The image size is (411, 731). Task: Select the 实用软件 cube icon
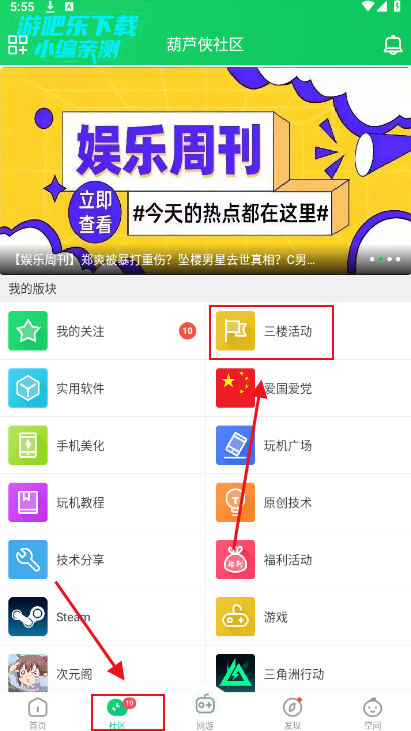coord(28,388)
